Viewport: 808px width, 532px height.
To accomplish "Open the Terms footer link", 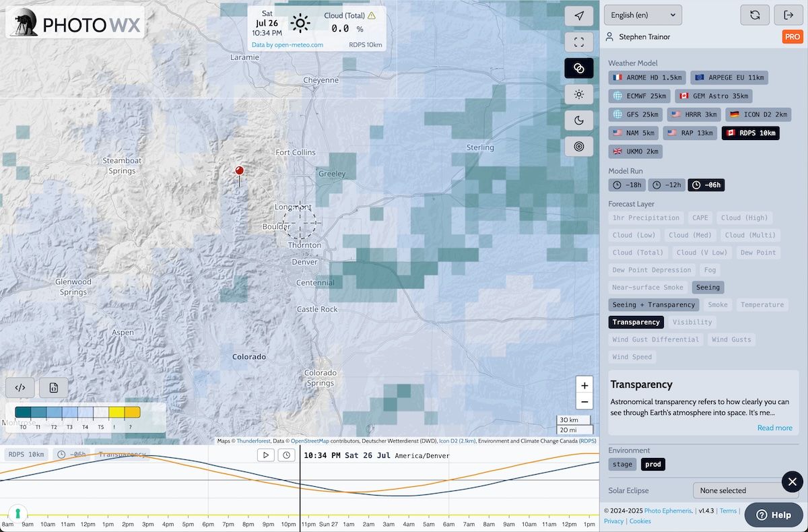I will click(x=728, y=511).
